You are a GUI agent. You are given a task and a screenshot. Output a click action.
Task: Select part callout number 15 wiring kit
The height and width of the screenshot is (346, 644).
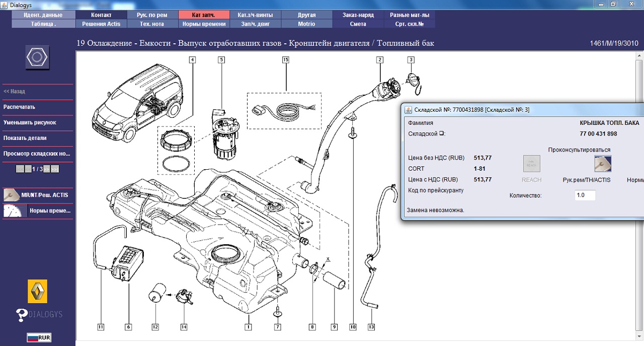(x=286, y=59)
